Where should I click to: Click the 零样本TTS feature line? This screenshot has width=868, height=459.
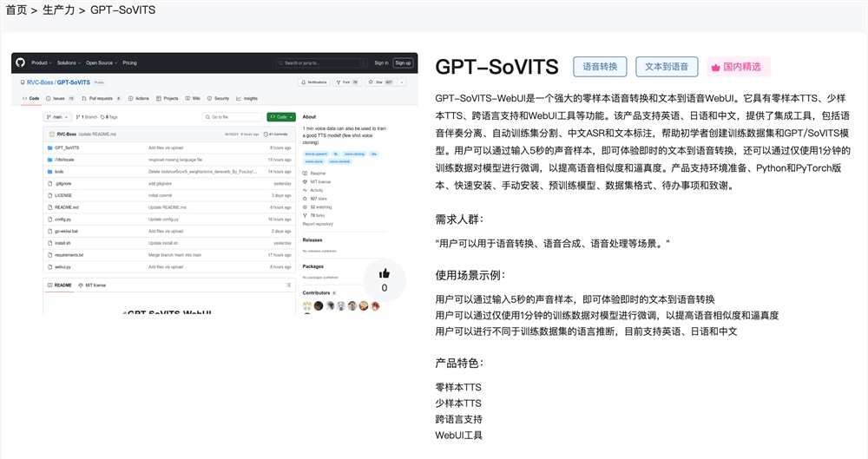point(458,387)
